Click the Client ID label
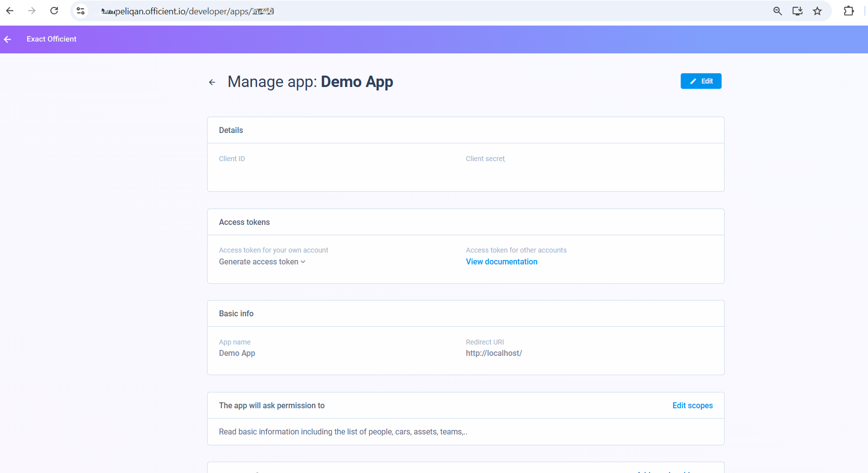Screen dimensions: 868x473 (232, 159)
